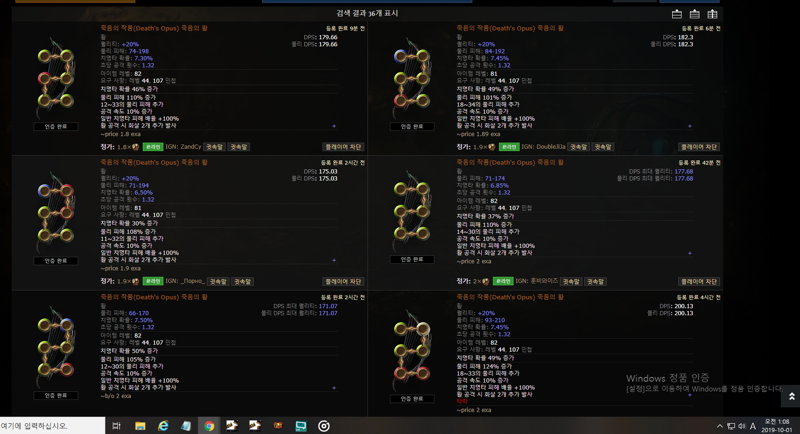This screenshot has height=434, width=800.
Task: Open DoubleJiJa's Death's Opus bow thumbnail
Action: pyautogui.click(x=412, y=78)
